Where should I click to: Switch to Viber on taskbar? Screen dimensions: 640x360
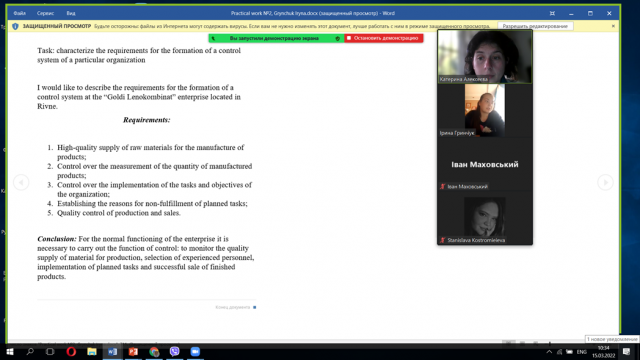pyautogui.click(x=174, y=351)
